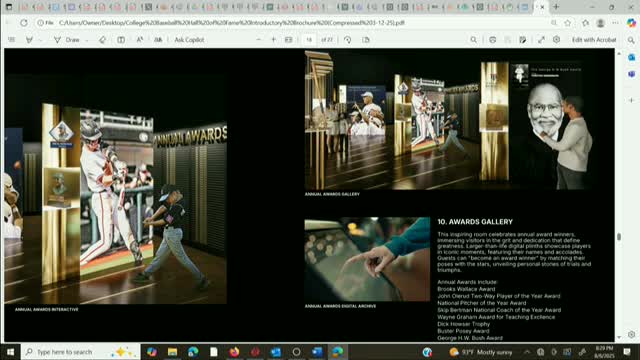The width and height of the screenshot is (640, 360).
Task: Click the address bar file path
Action: 232,23
